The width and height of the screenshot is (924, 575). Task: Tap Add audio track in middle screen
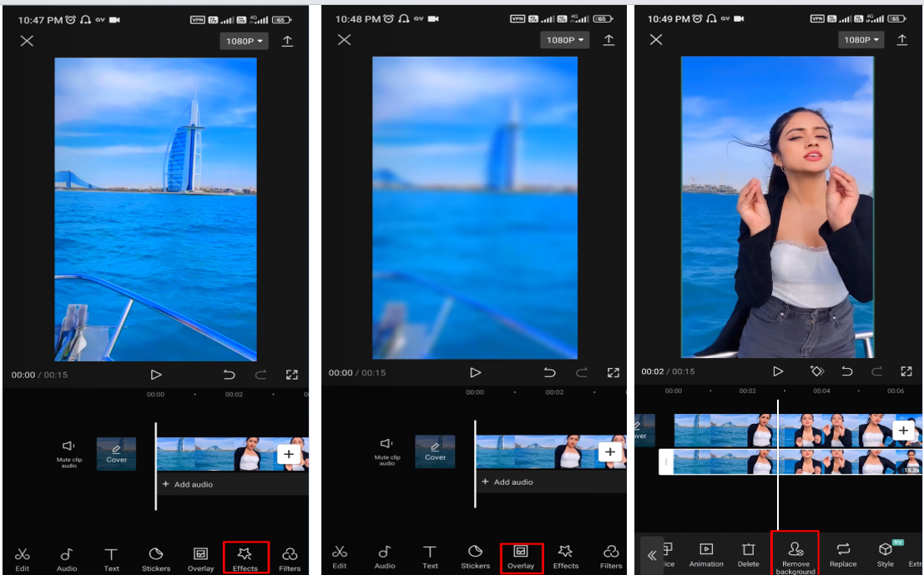point(551,482)
